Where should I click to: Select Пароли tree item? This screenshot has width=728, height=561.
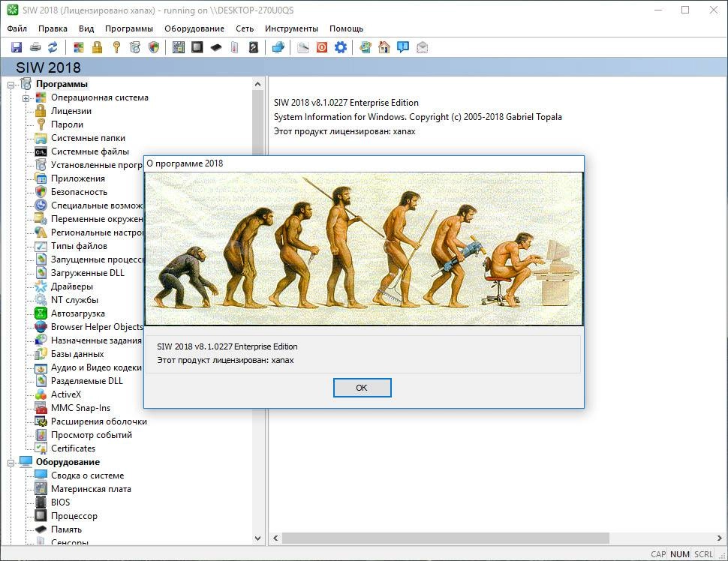68,124
